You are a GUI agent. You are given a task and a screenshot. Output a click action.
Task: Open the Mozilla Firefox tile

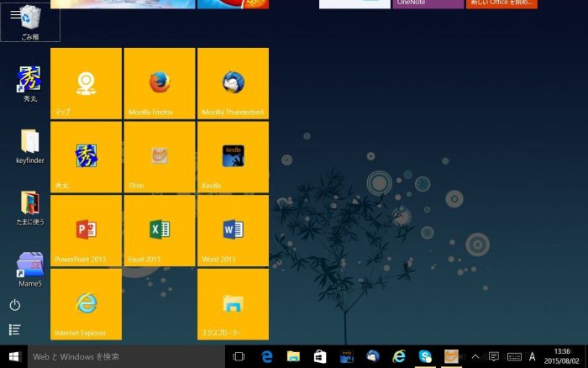pyautogui.click(x=160, y=83)
